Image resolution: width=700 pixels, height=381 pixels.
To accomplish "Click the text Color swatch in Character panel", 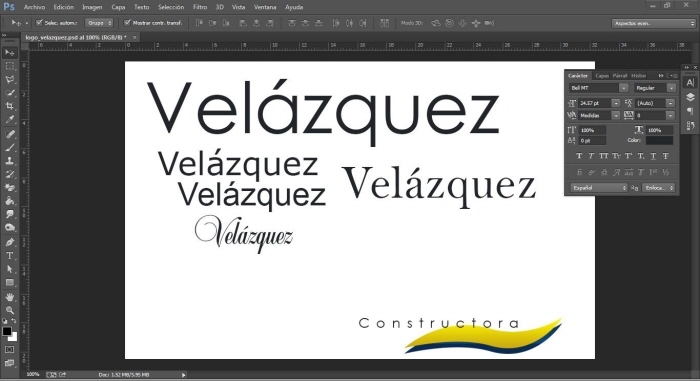I will 659,140.
